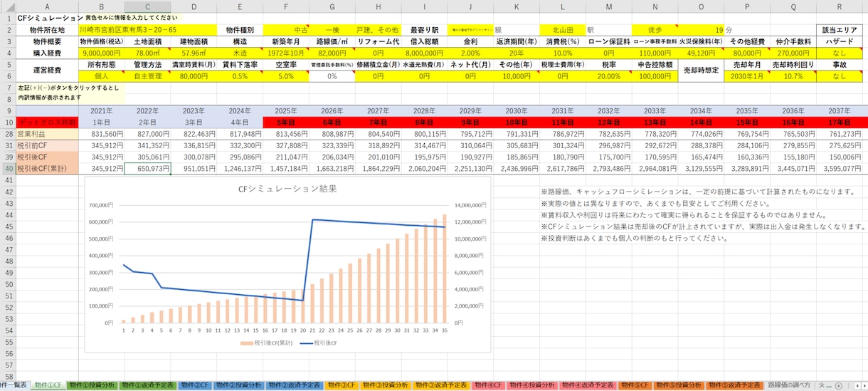The image size is (868, 391).
Task: Click the 2025年 year header cell
Action: click(286, 111)
